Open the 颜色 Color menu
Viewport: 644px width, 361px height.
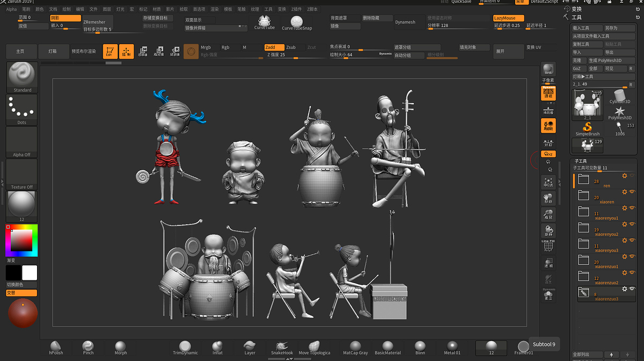40,9
